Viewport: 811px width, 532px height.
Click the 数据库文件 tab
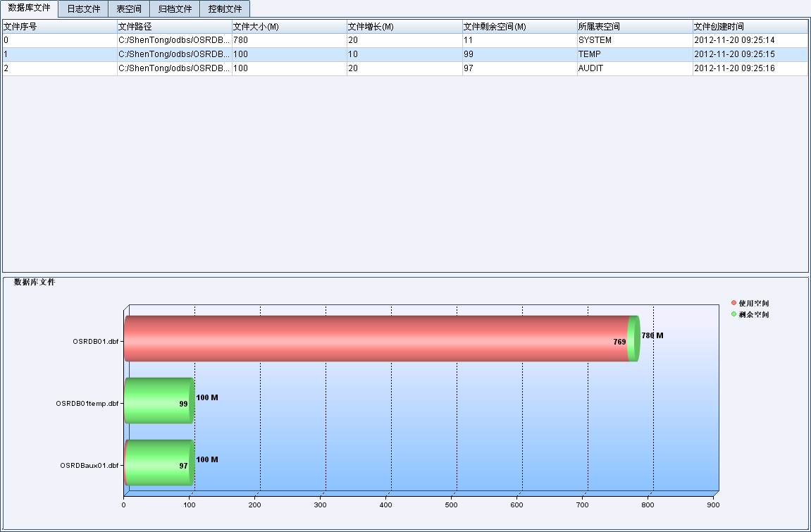click(29, 8)
